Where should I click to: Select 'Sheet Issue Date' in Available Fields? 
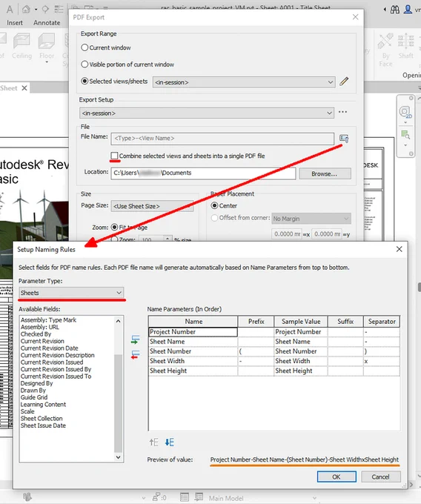(x=43, y=425)
